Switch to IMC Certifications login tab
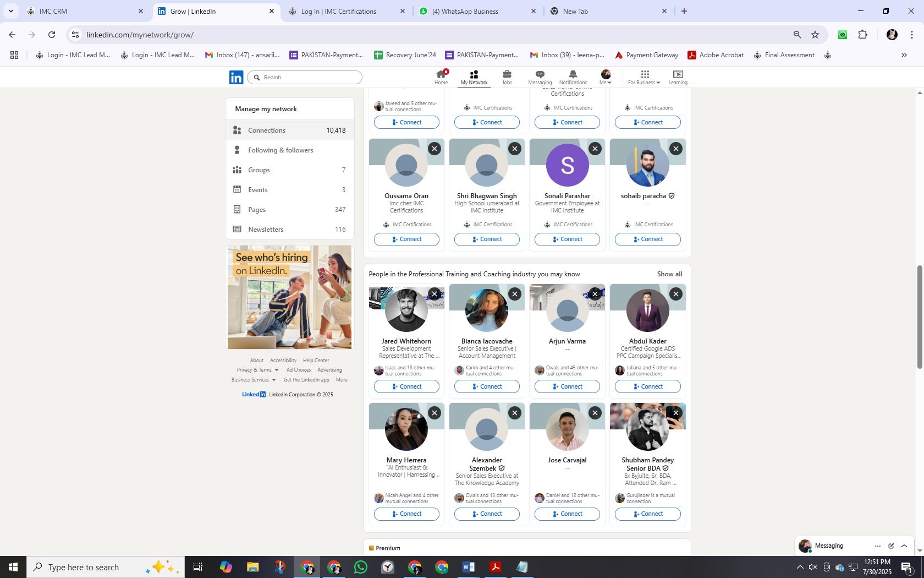 [346, 11]
